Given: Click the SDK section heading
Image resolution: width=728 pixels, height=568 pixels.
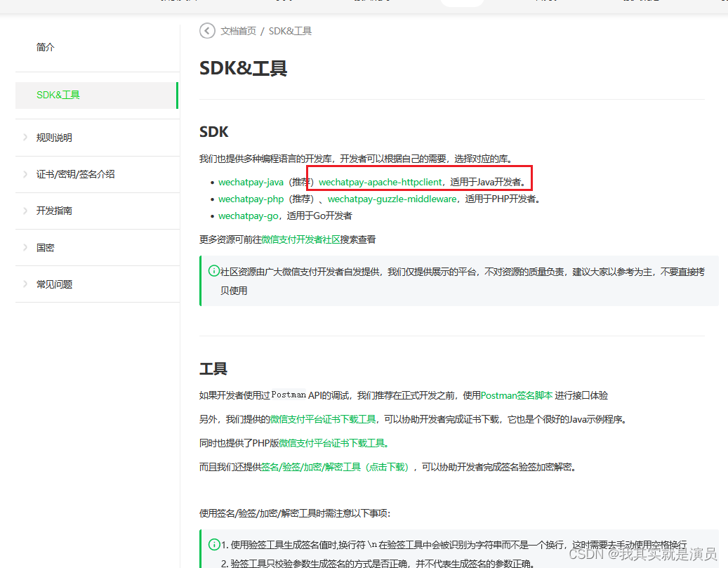Looking at the screenshot, I should 213,132.
